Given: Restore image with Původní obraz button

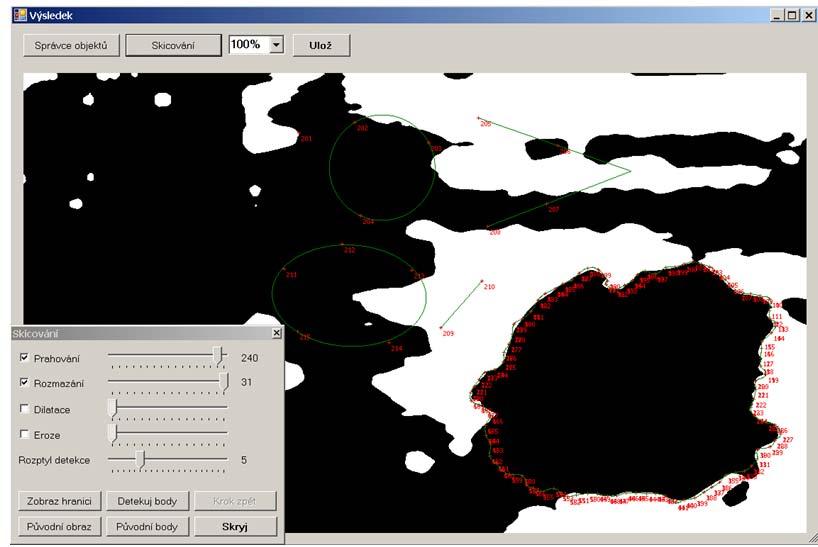Looking at the screenshot, I should click(59, 527).
